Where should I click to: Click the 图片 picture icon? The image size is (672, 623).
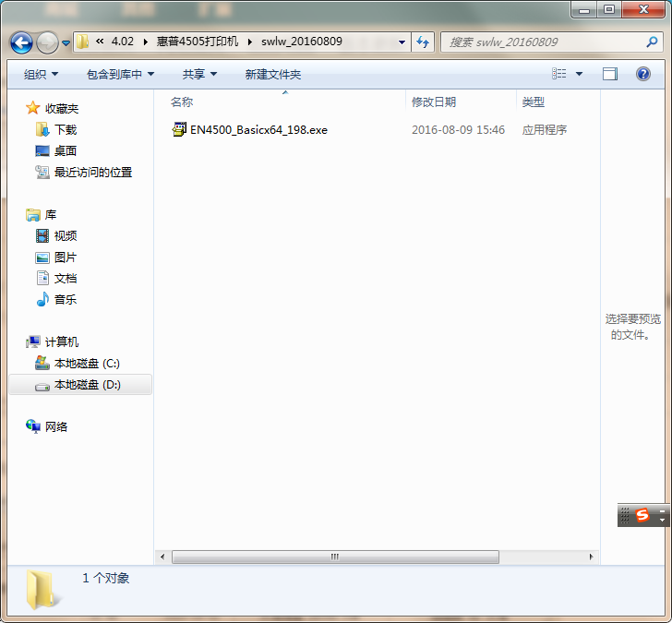[42, 258]
